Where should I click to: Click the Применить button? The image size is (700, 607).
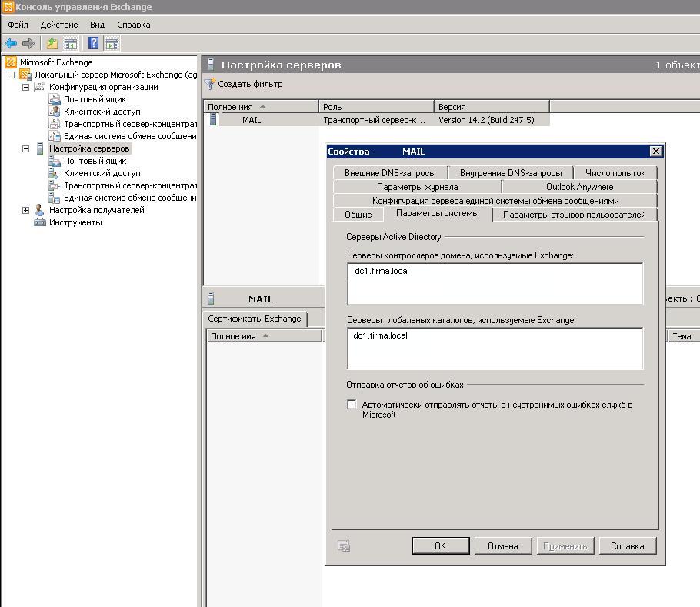click(x=565, y=546)
